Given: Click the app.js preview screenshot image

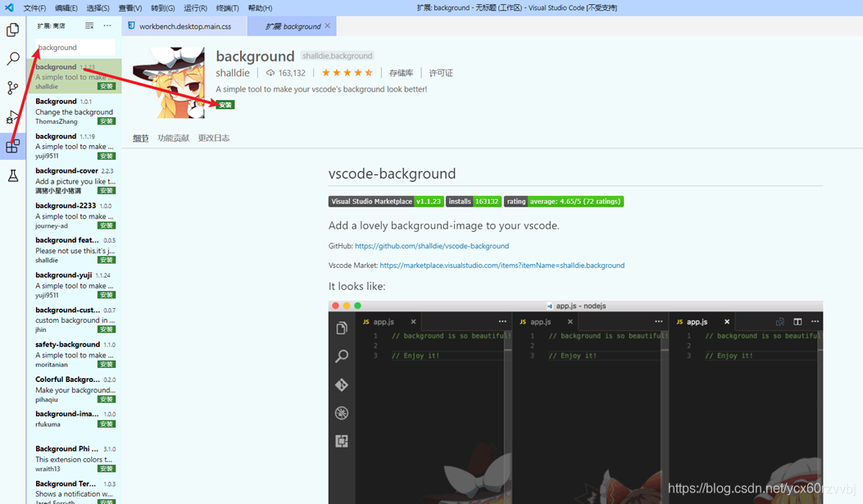Looking at the screenshot, I should coord(575,402).
